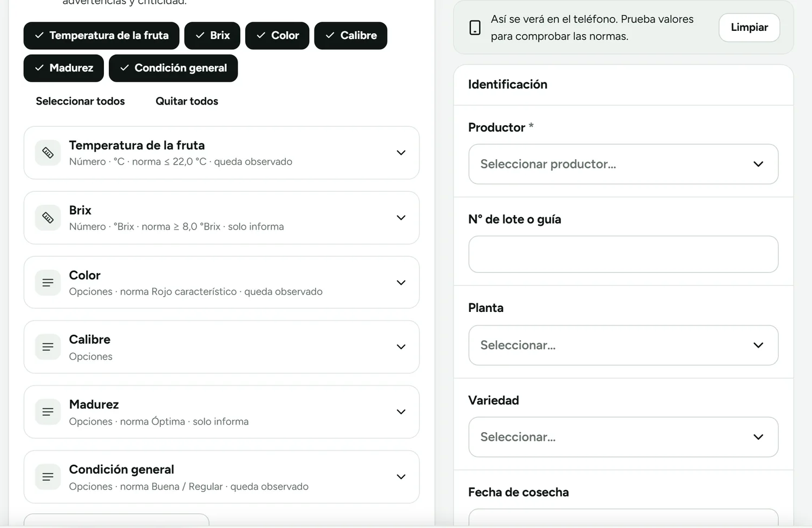Disable the Madurez chip
812x528 pixels.
(64, 68)
